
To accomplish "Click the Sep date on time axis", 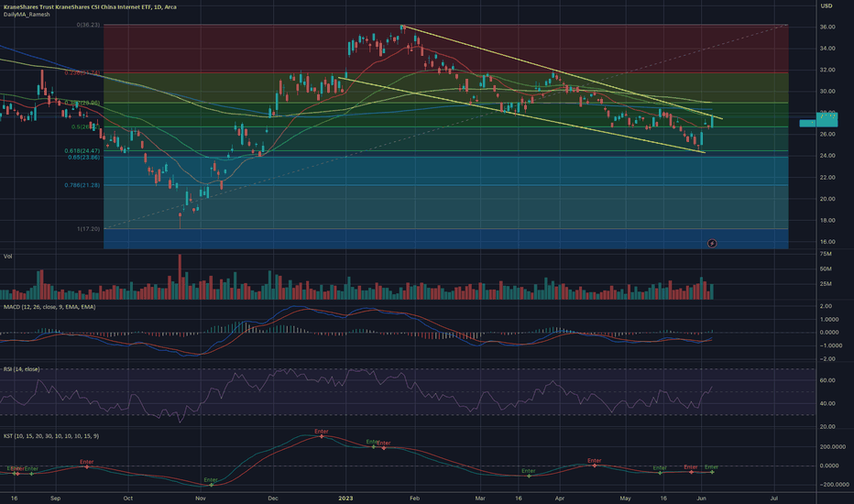I will (54, 498).
